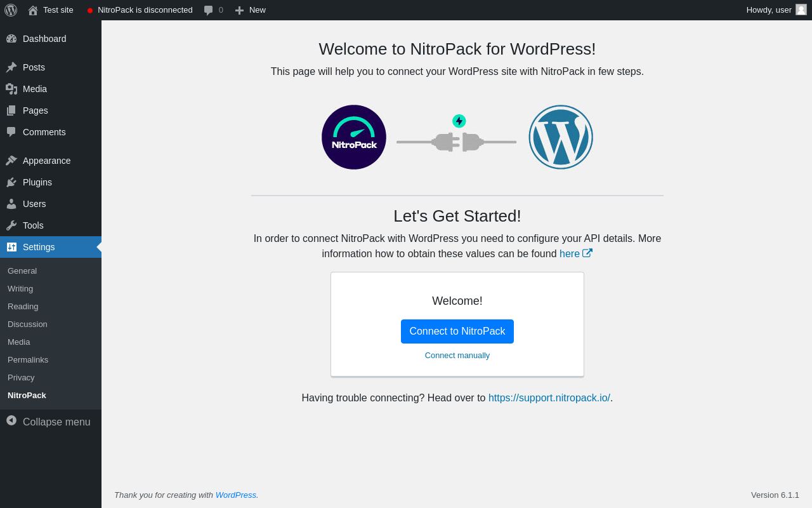This screenshot has height=508, width=812.
Task: Click the Connect to NitroPack button
Action: click(x=457, y=331)
